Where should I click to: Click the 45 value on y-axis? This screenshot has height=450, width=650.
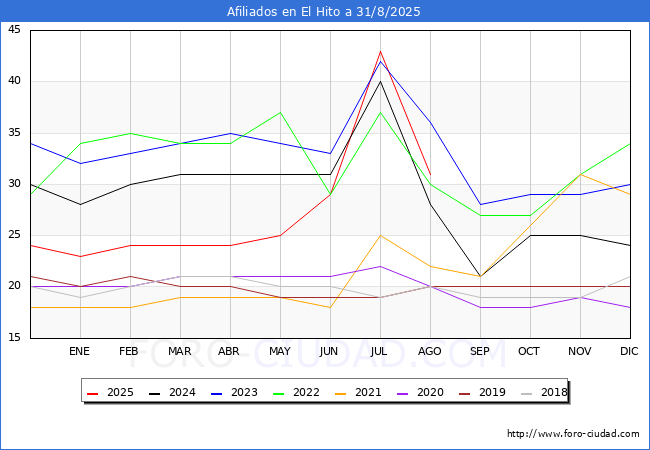pos(14,30)
